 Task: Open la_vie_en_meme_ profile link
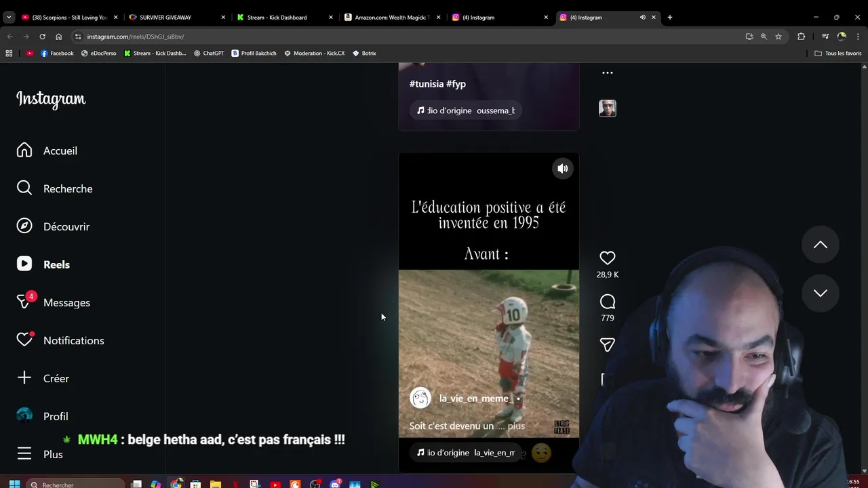pyautogui.click(x=475, y=399)
